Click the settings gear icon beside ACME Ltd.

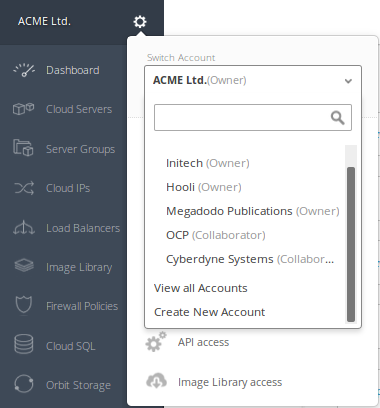pyautogui.click(x=140, y=22)
